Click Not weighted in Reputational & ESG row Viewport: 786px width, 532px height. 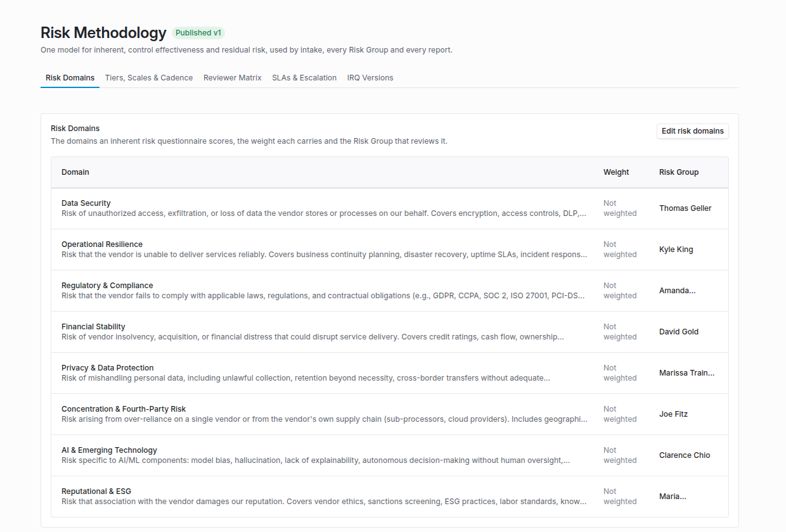click(620, 497)
